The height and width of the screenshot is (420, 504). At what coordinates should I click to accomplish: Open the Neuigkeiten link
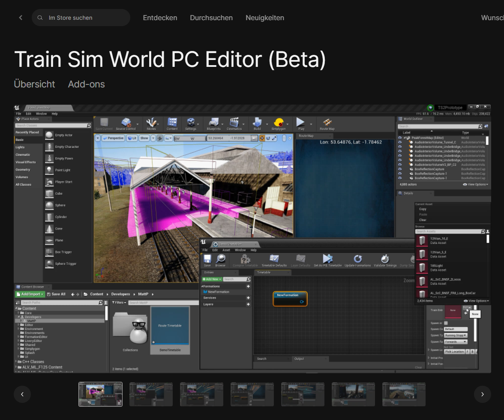click(x=265, y=18)
